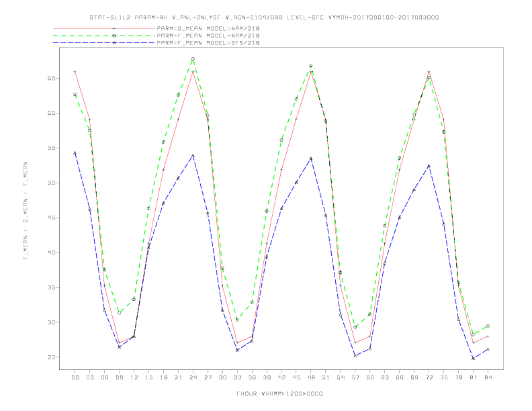Click x-axis forecast hour label 39
The image size is (532, 411).
pyautogui.click(x=267, y=377)
